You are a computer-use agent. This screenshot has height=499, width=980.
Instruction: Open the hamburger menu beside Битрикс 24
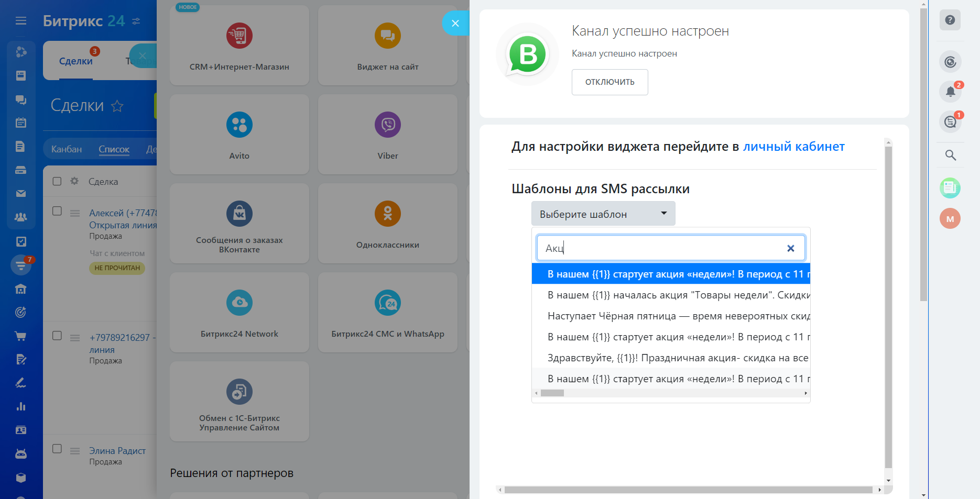21,21
